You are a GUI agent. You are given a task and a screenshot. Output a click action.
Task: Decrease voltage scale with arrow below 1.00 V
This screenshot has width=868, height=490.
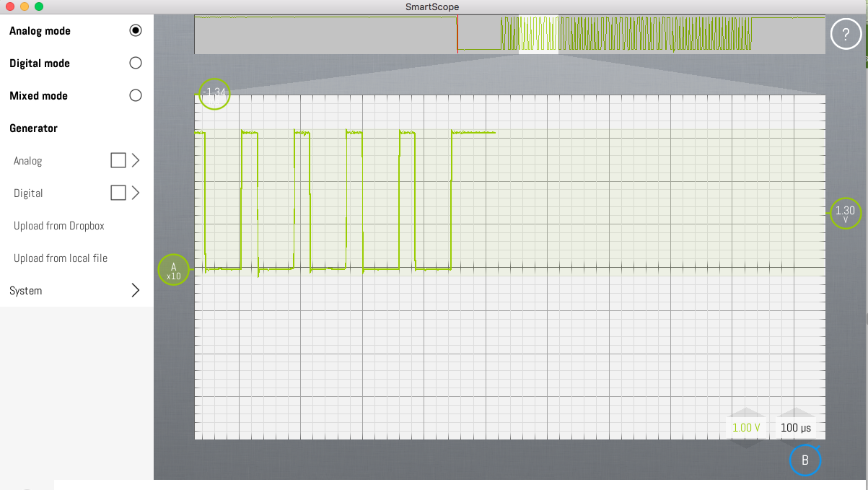pos(746,442)
